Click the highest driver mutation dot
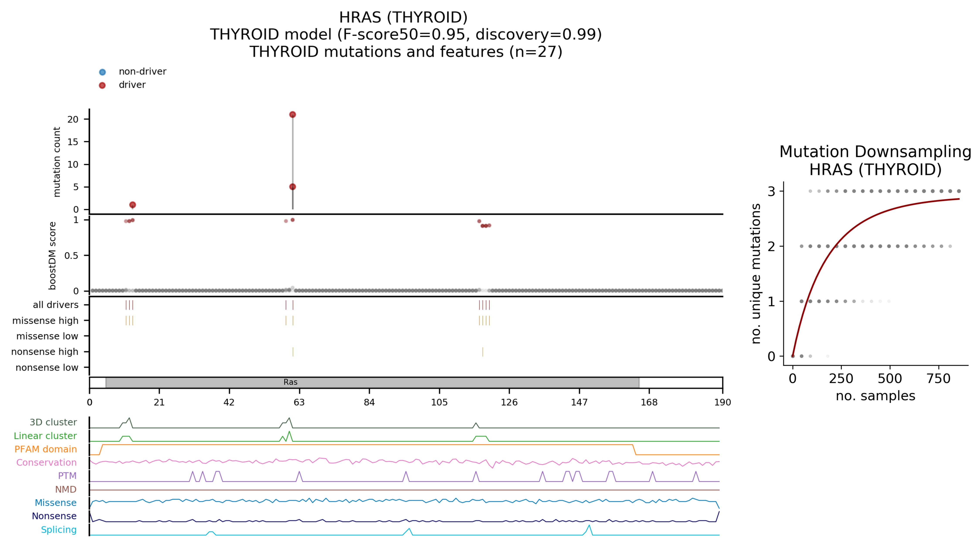 pyautogui.click(x=293, y=114)
